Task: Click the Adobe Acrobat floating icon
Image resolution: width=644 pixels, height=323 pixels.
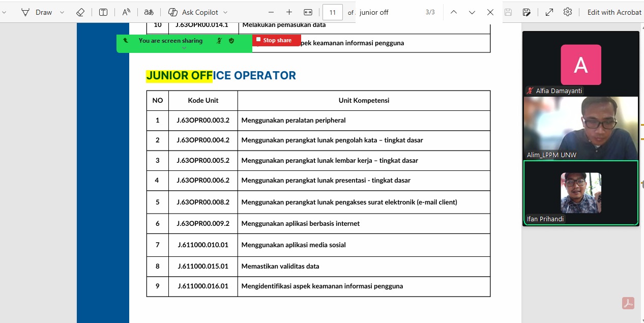Action: [628, 303]
